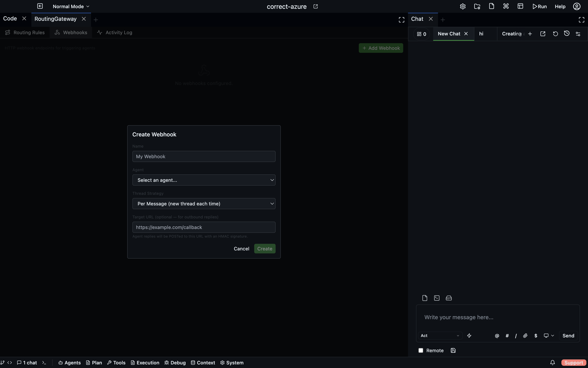The width and height of the screenshot is (588, 368).
Task: Open the Thread Strategy dropdown
Action: click(x=204, y=204)
